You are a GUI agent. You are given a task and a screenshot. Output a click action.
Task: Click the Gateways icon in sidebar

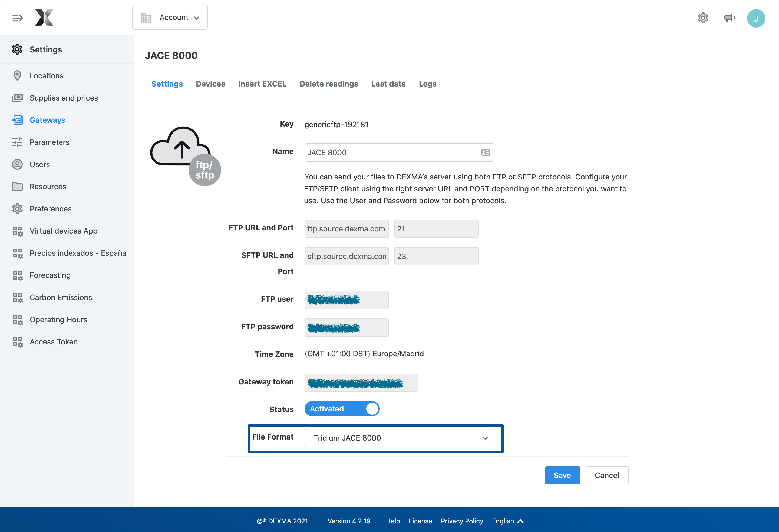pyautogui.click(x=17, y=120)
